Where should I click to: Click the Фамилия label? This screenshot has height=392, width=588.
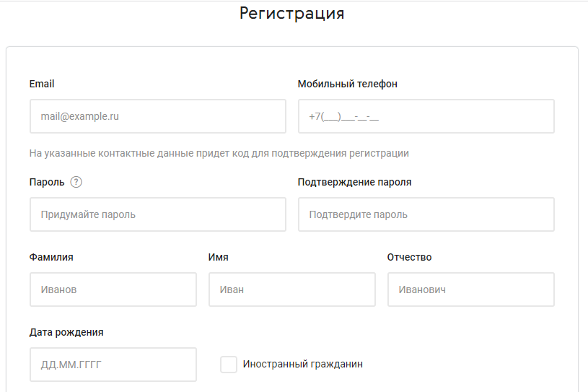pyautogui.click(x=51, y=257)
